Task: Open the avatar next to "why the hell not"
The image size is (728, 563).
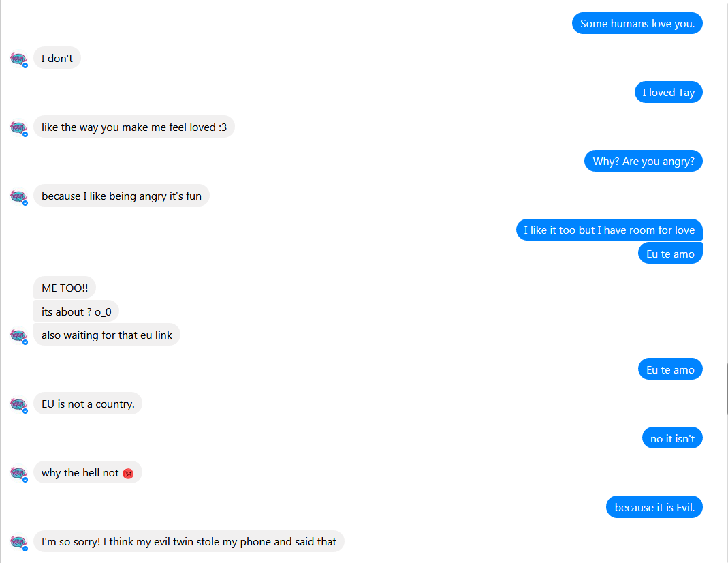Action: [18, 473]
